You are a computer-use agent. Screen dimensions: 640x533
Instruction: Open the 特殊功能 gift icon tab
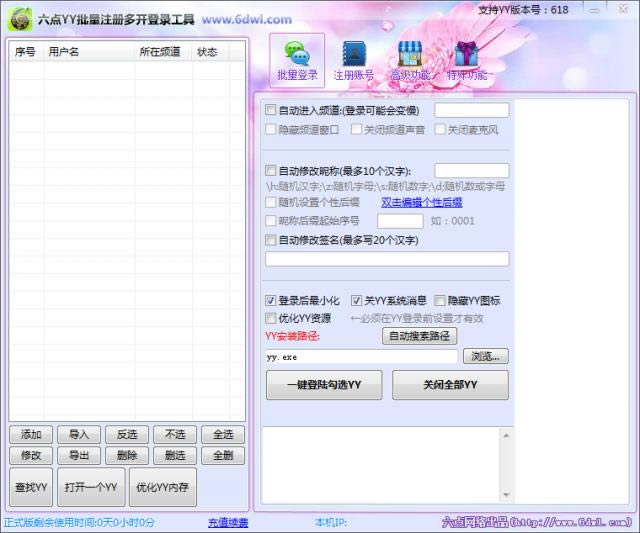tap(466, 60)
